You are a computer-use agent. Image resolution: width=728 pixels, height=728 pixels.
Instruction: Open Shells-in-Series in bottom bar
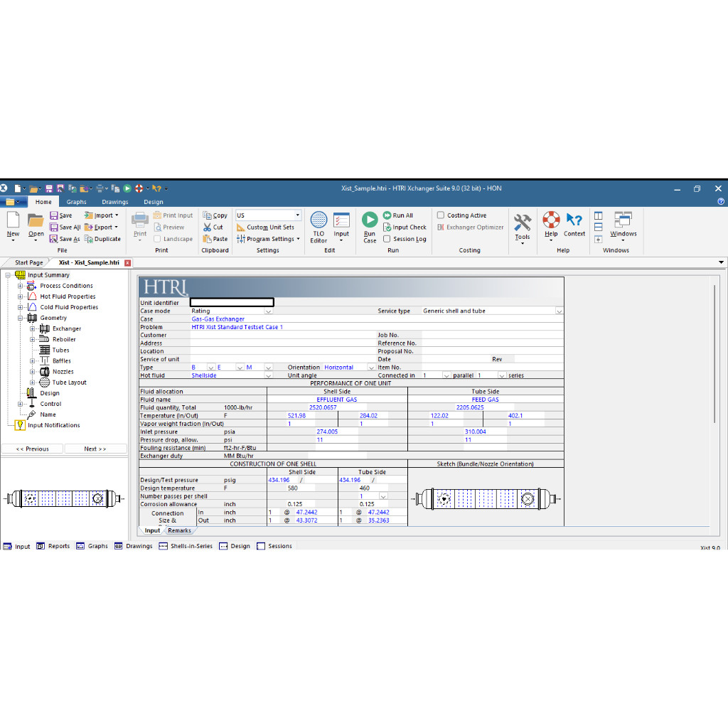click(x=186, y=546)
